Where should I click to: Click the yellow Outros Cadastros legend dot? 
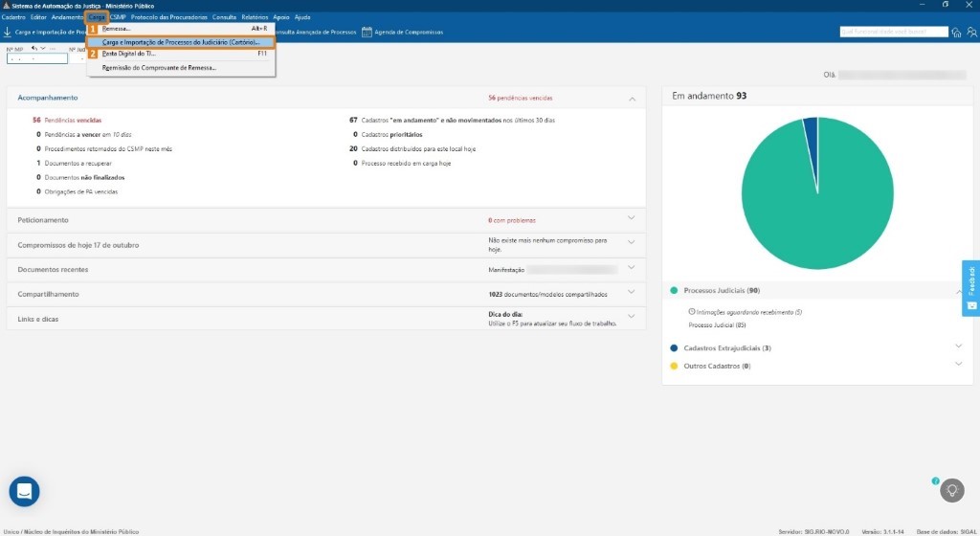point(674,366)
